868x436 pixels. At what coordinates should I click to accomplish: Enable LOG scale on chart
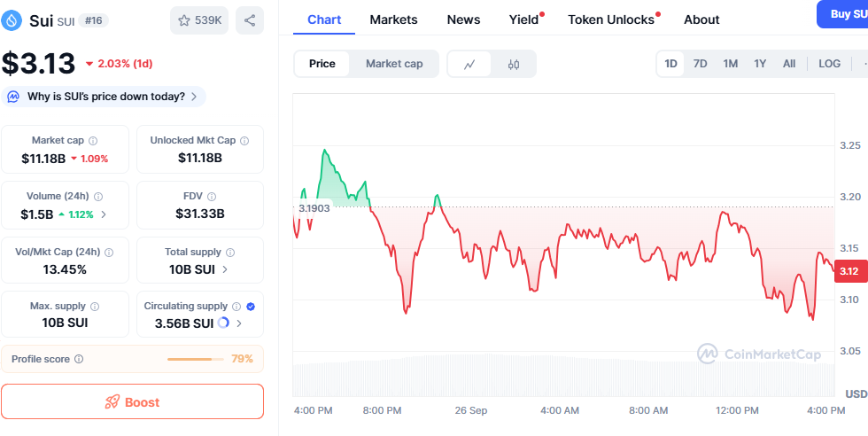point(830,64)
